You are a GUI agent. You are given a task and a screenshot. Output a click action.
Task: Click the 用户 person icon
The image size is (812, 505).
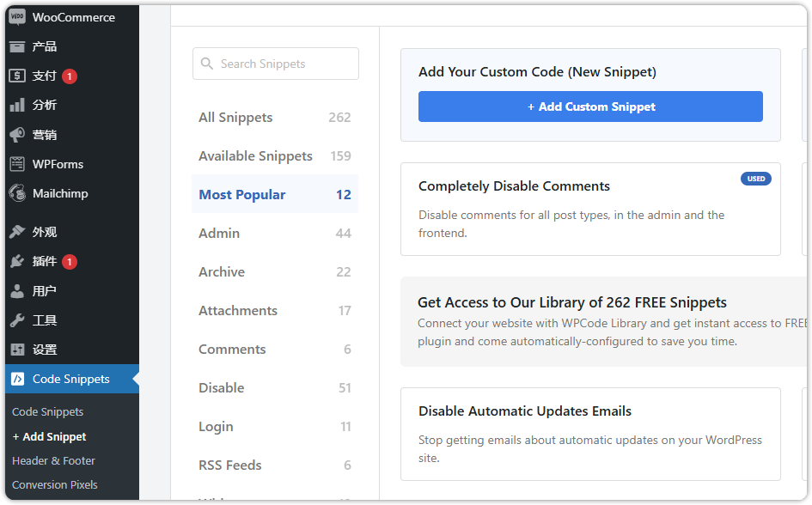[x=17, y=291]
